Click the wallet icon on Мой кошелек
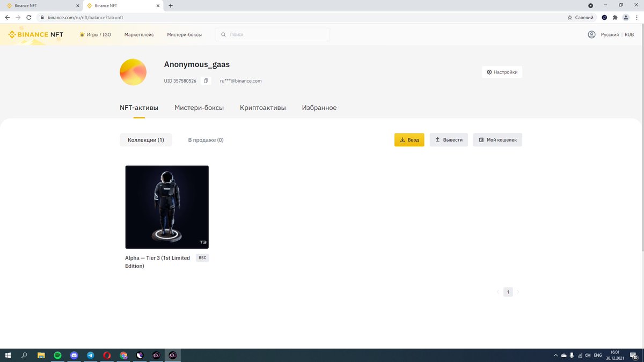 480,139
